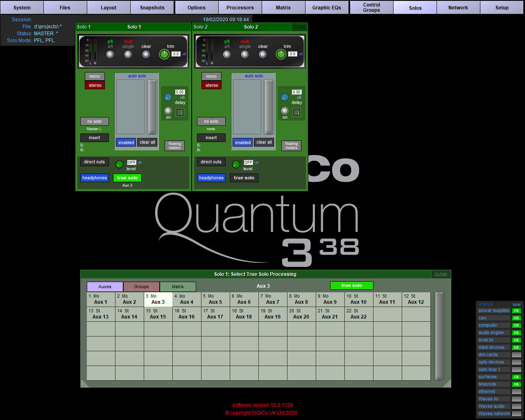Click the level OFF value field in Solo 1
Image resolution: width=525 pixels, height=420 pixels.
pos(131,163)
